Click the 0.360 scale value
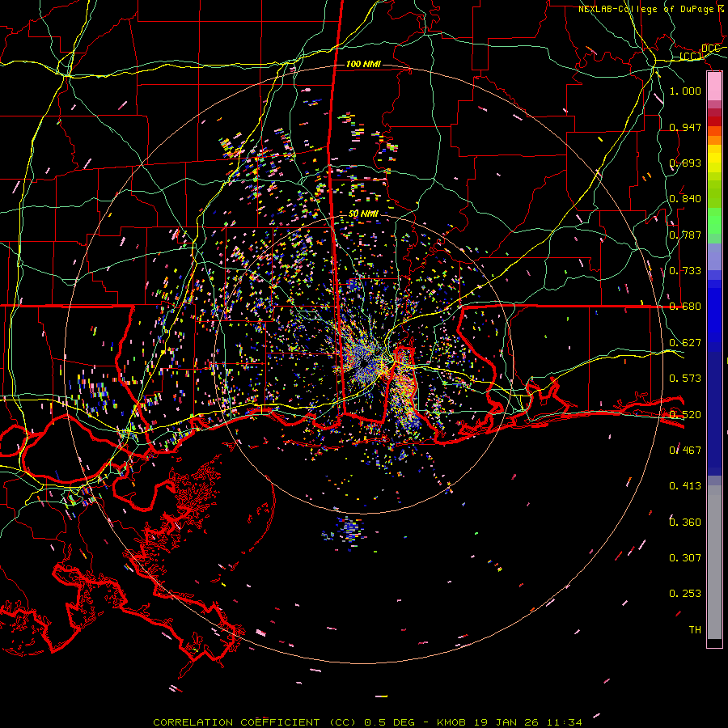Viewport: 728px width, 728px height. [x=685, y=522]
